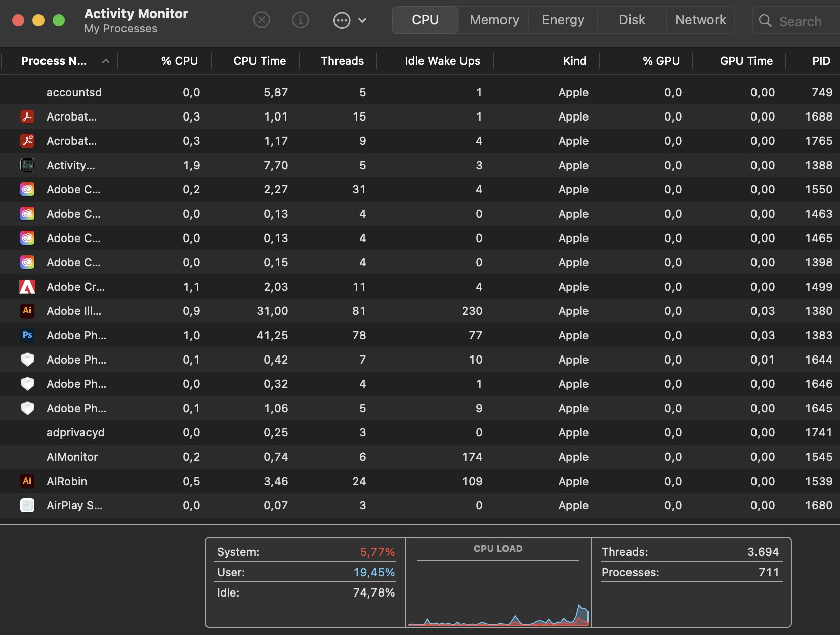The image size is (840, 635).
Task: Sort processes by % CPU column
Action: [179, 61]
